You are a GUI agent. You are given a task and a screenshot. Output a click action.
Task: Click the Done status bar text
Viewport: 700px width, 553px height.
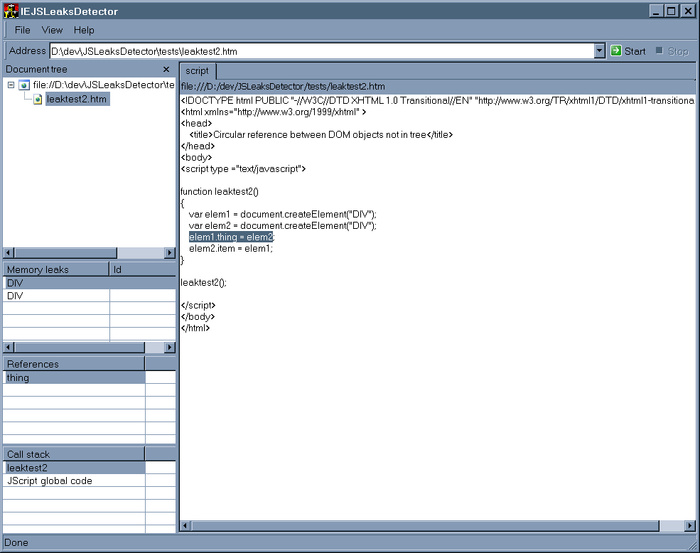click(x=17, y=543)
